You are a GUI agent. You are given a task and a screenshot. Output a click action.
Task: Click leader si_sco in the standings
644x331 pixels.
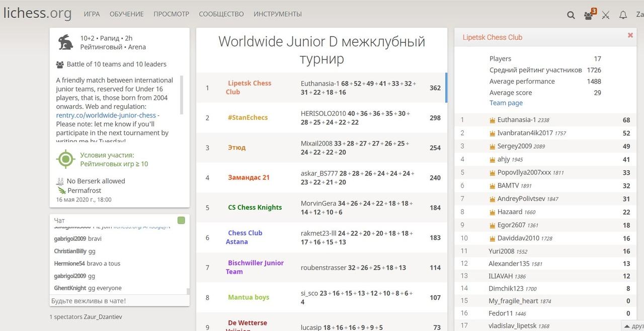point(309,293)
